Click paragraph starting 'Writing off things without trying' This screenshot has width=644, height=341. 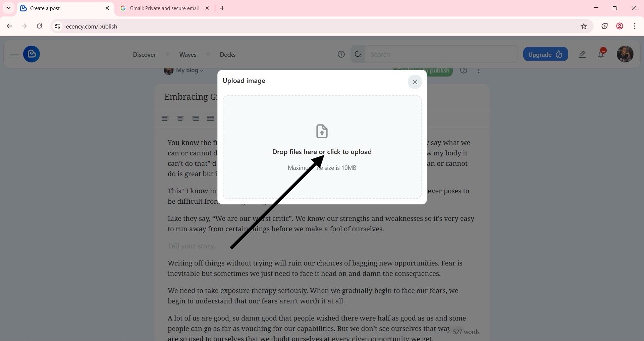pos(315,268)
